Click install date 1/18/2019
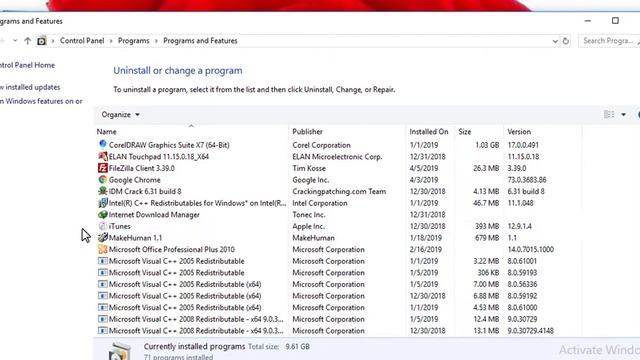 click(426, 238)
